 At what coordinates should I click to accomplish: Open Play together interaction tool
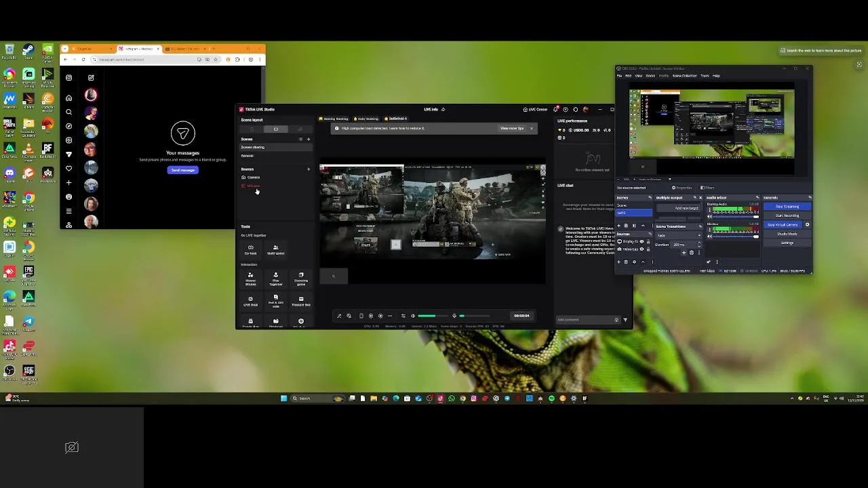point(275,279)
